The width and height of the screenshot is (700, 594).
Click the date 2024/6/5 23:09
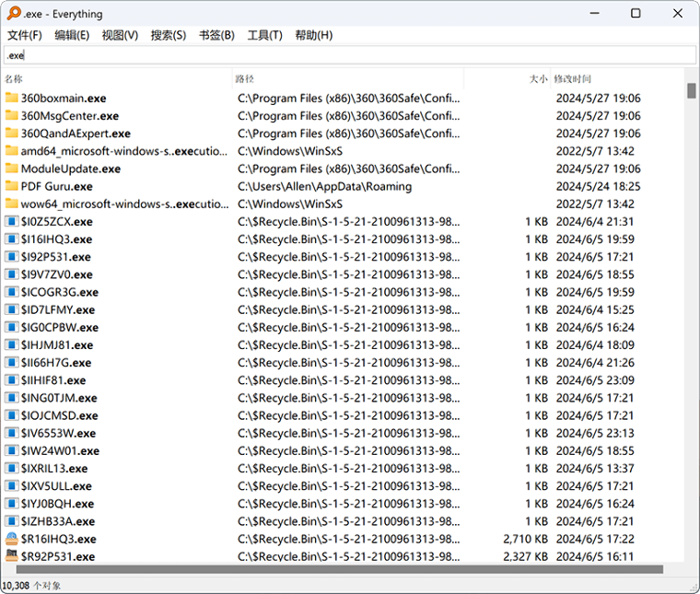click(595, 379)
